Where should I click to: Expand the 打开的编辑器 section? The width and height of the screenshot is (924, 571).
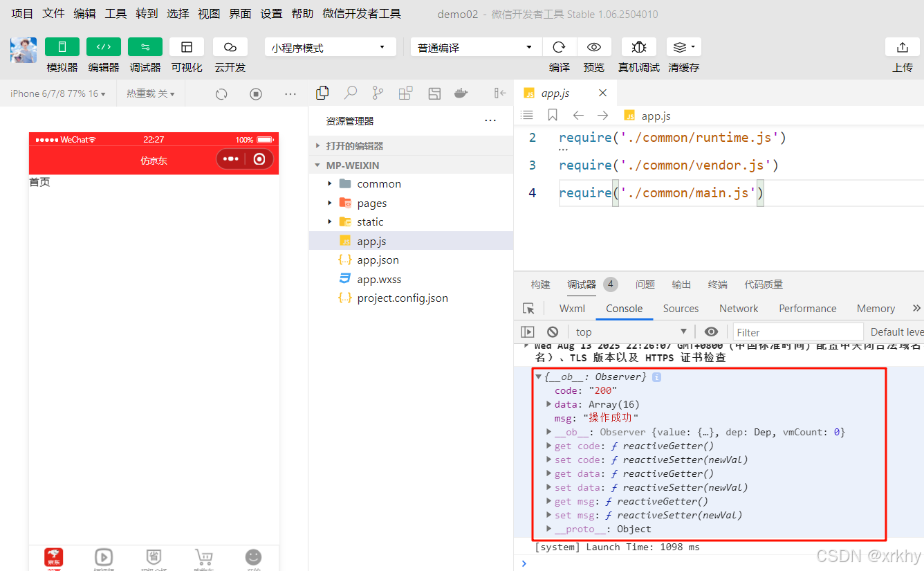point(411,146)
